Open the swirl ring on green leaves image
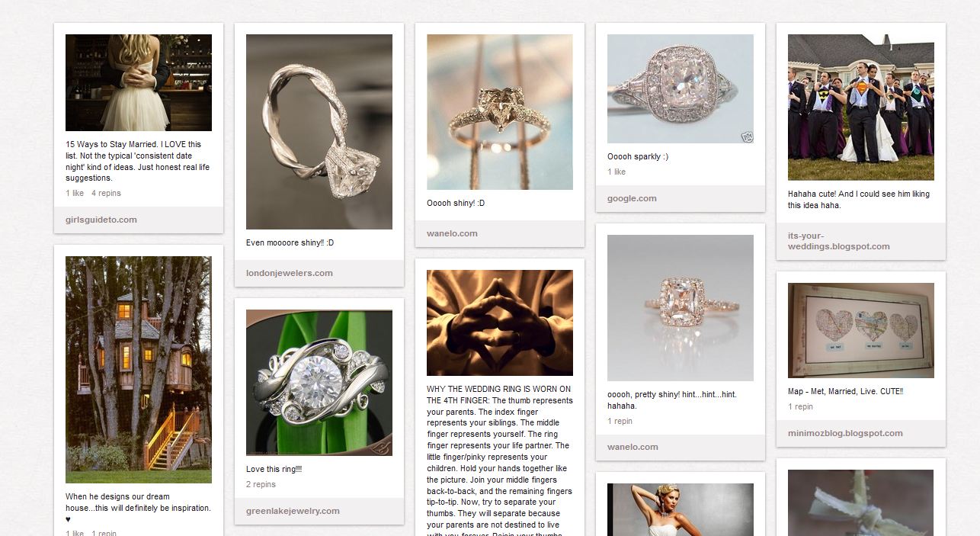The width and height of the screenshot is (980, 536). pos(319,383)
